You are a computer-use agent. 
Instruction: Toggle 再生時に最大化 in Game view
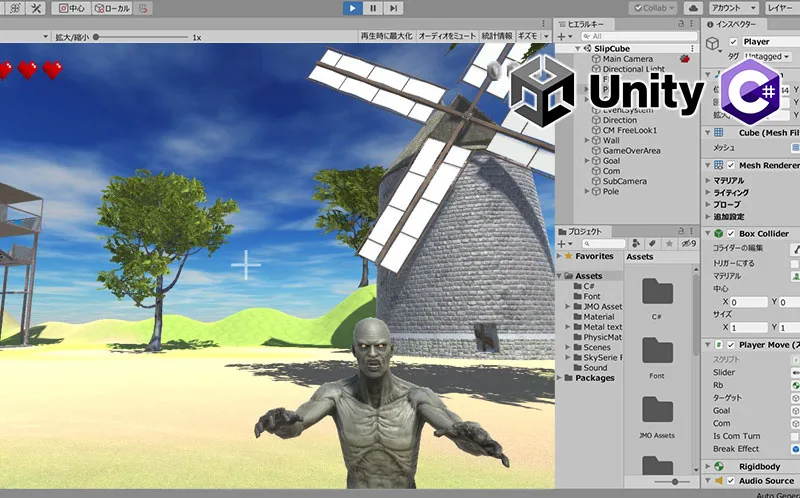386,36
